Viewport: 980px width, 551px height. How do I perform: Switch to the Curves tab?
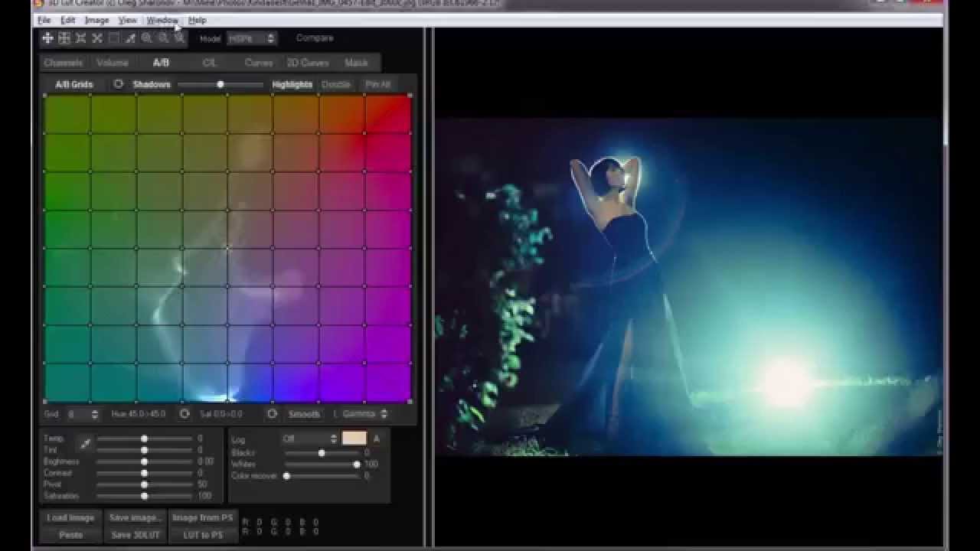pyautogui.click(x=259, y=63)
